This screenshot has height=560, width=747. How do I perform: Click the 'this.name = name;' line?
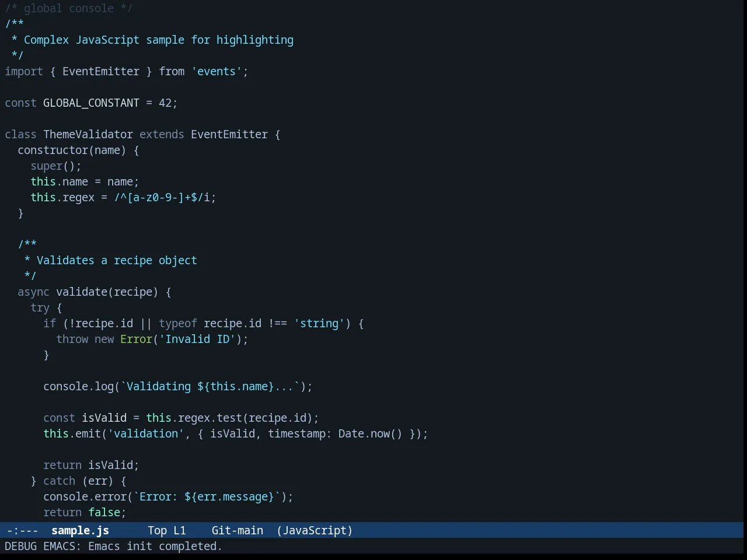(x=85, y=181)
